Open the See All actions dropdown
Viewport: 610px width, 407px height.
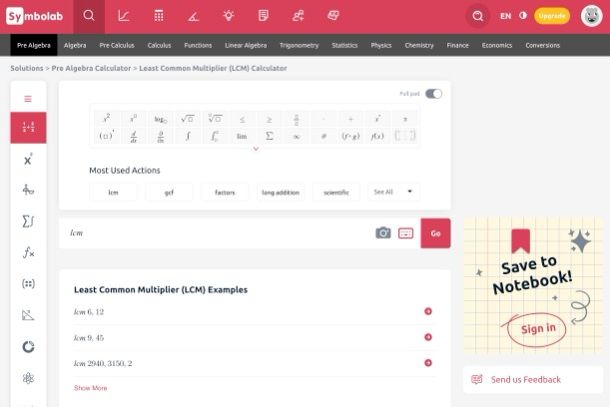(393, 192)
